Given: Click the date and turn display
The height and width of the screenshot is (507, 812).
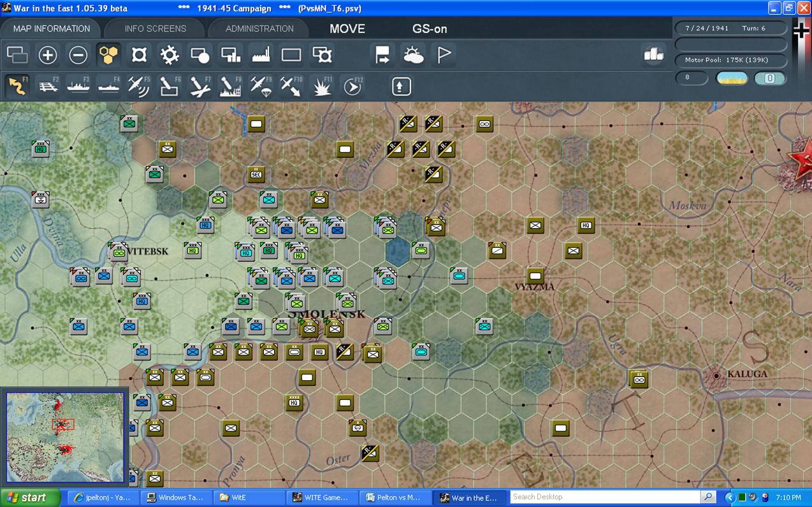Looking at the screenshot, I should coord(730,29).
